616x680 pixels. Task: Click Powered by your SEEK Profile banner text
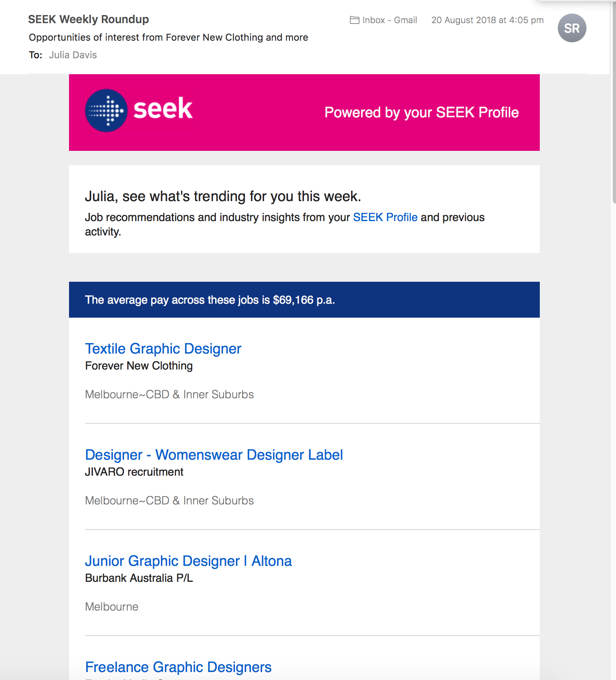tap(421, 113)
